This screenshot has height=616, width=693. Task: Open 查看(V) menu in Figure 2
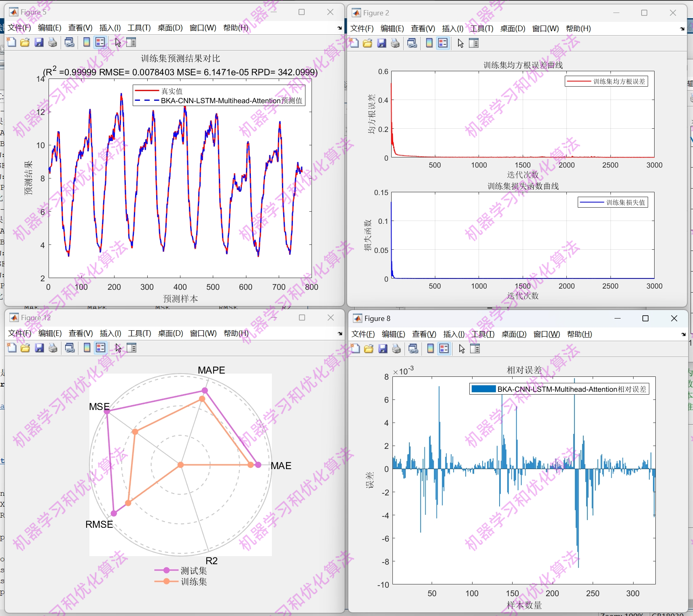423,28
